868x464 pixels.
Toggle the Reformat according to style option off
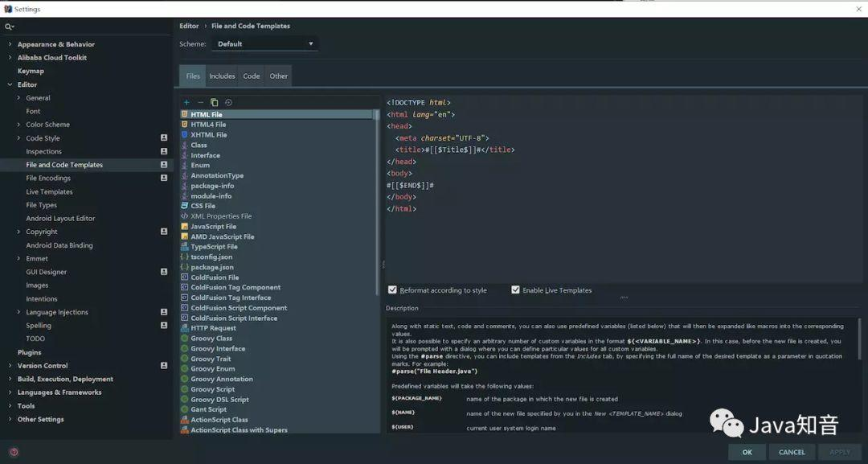[x=392, y=289]
